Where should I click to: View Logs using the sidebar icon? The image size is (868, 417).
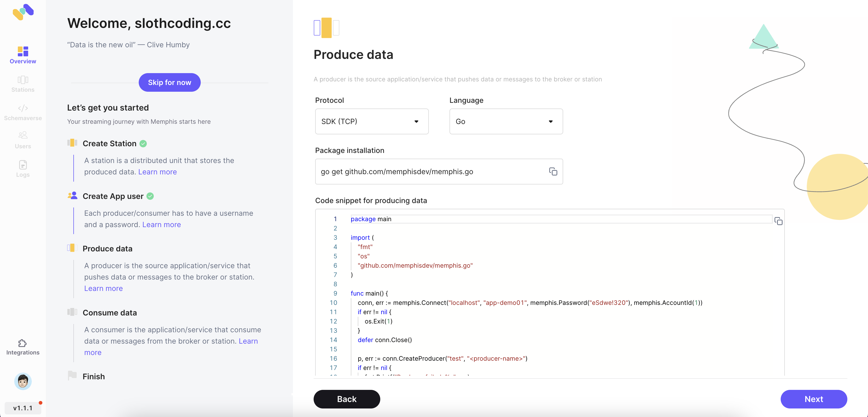[22, 168]
